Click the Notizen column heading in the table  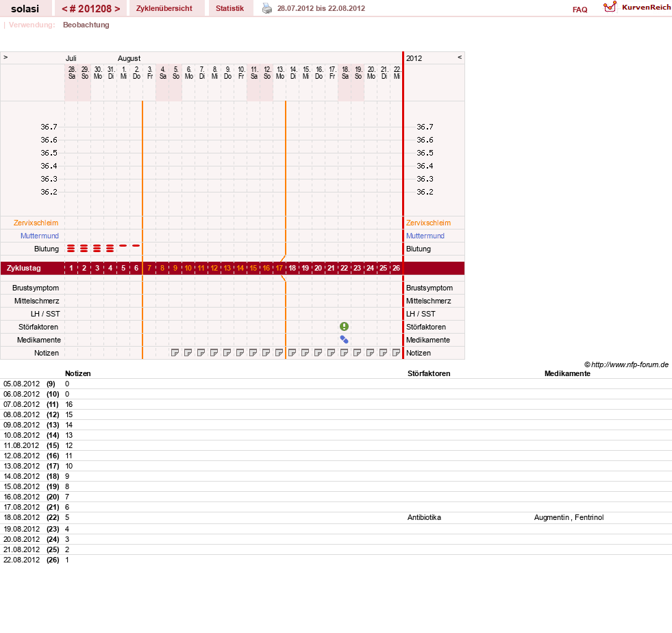(77, 373)
